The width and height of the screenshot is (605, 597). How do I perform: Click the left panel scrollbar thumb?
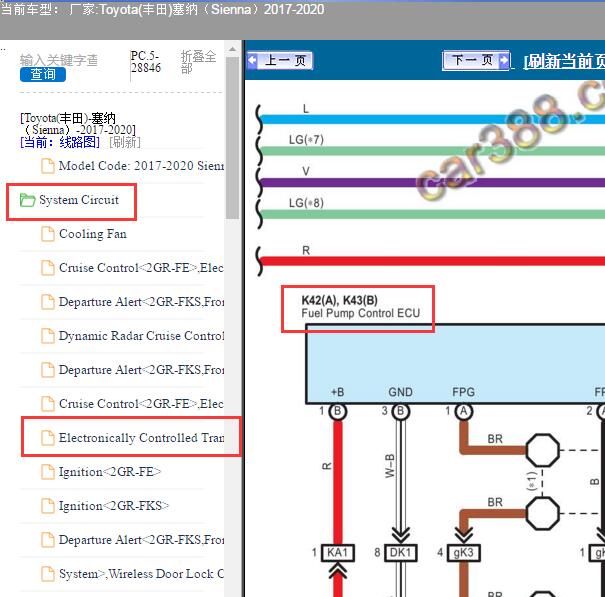(232, 138)
